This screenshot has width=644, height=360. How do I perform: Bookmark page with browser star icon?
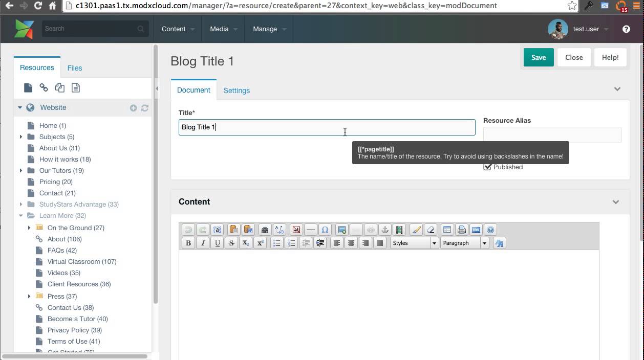point(572,6)
